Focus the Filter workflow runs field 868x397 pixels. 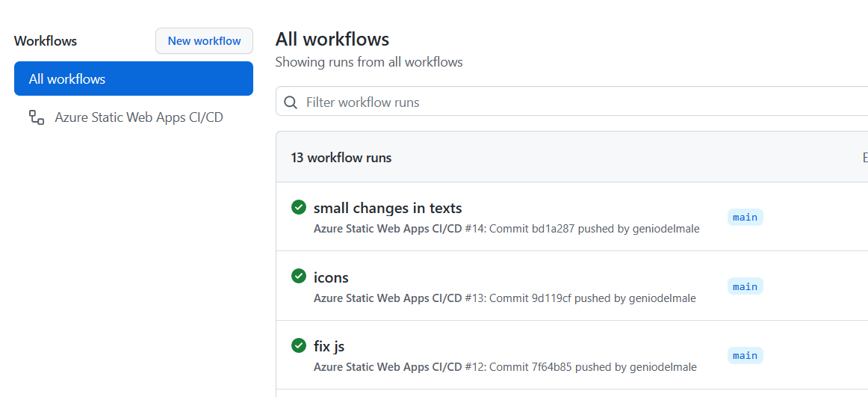(x=572, y=102)
